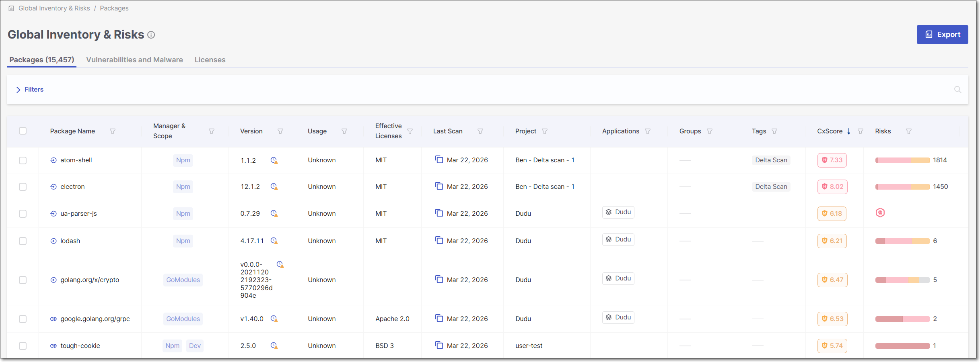
Task: Click the CxScore sort arrow
Action: [x=848, y=131]
